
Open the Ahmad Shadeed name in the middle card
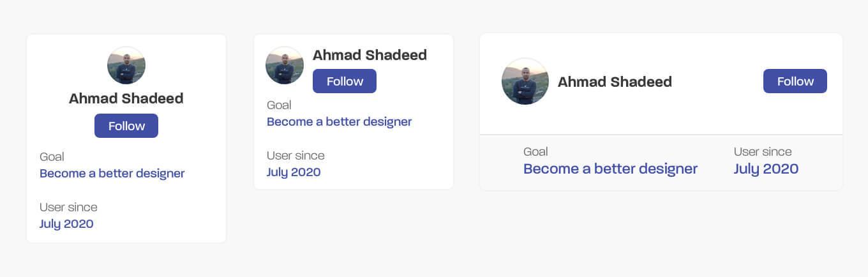point(370,55)
